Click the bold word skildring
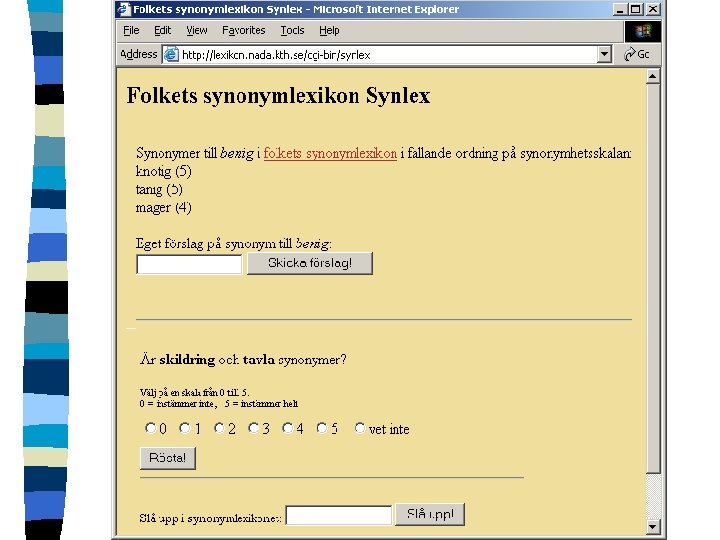The width and height of the screenshot is (720, 540). pyautogui.click(x=187, y=360)
